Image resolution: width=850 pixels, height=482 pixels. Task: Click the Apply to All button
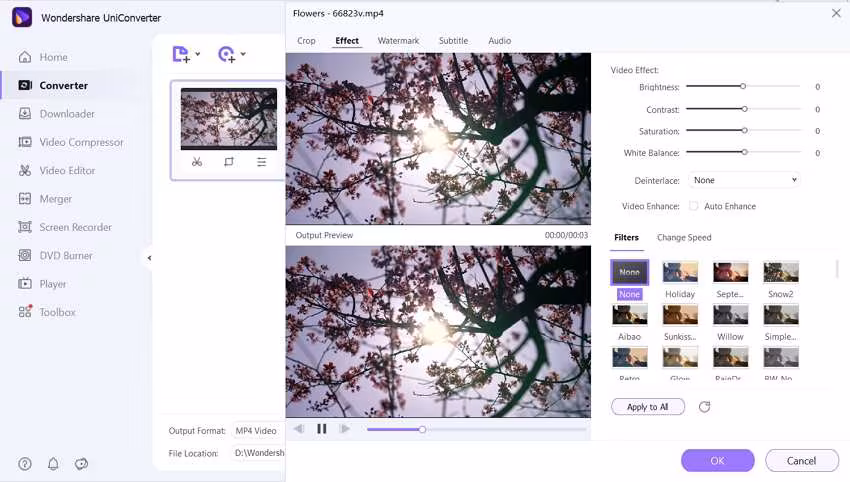coord(648,407)
